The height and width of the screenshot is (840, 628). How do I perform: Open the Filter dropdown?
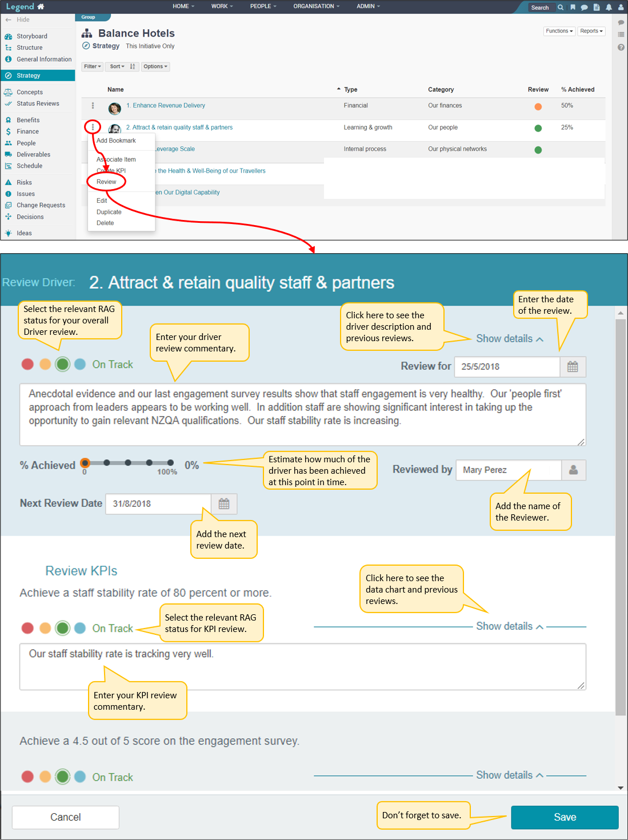93,67
